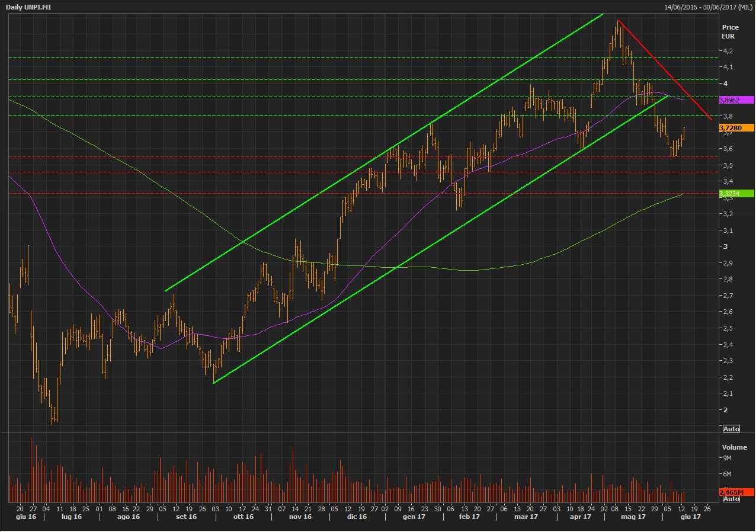Click the 'gen 17' month label on time axis
This screenshot has width=756, height=532.
coord(414,517)
